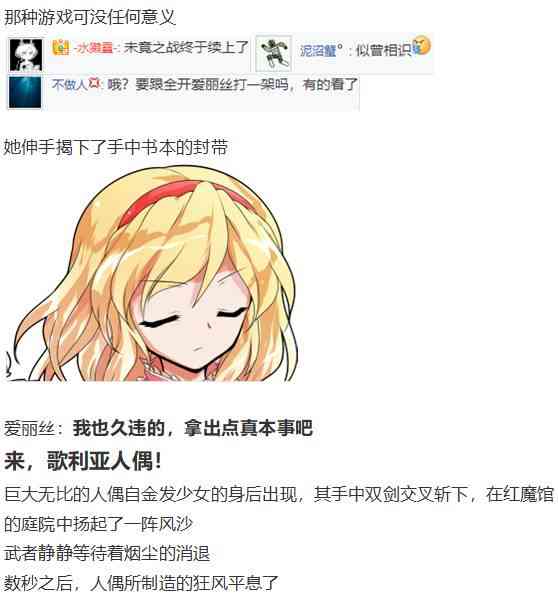Click bold line 我也久违的，拿出点真本事吧

pyautogui.click(x=193, y=428)
